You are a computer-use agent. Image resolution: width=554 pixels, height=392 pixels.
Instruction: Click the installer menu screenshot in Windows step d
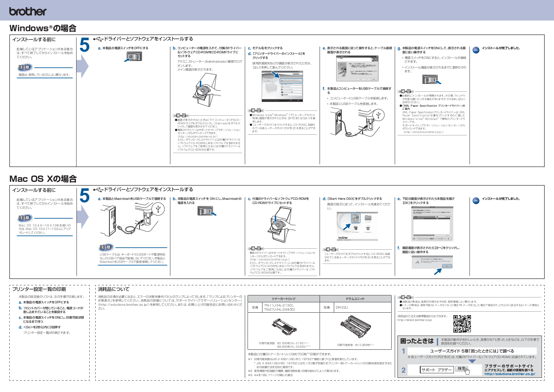(282, 86)
